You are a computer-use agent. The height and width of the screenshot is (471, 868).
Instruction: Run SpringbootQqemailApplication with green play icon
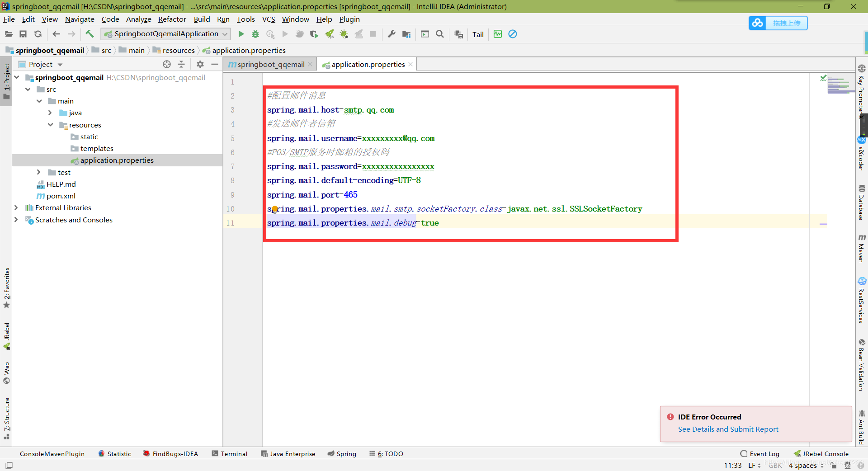pos(241,34)
